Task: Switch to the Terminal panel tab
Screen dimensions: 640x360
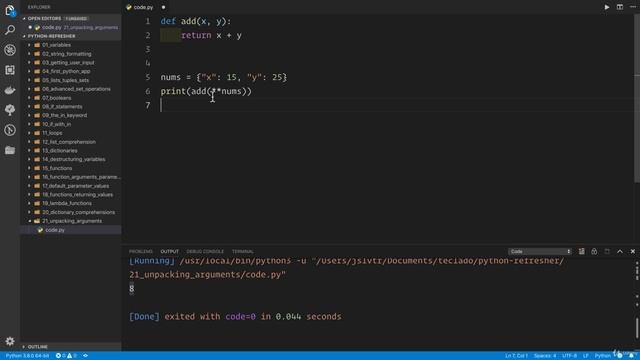Action: pos(242,251)
